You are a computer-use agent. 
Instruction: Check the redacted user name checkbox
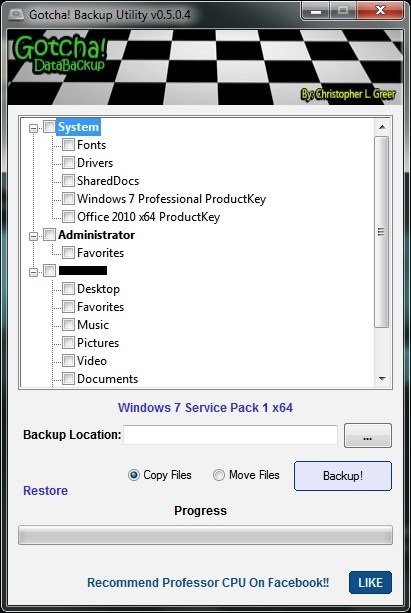[49, 271]
